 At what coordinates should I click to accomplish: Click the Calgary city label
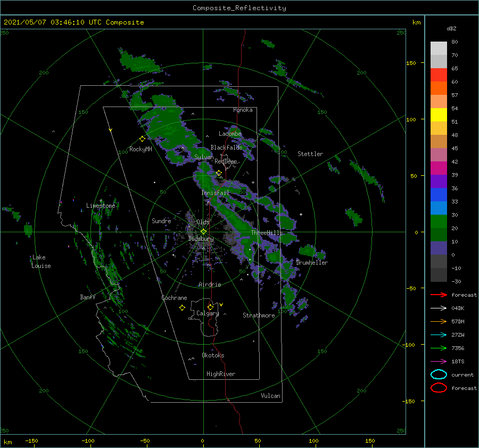click(x=208, y=313)
